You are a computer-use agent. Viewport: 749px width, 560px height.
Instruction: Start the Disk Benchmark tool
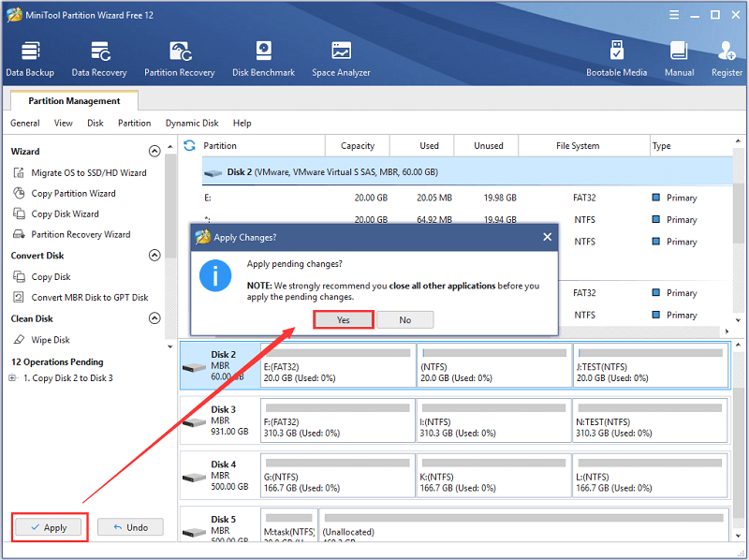(x=263, y=59)
